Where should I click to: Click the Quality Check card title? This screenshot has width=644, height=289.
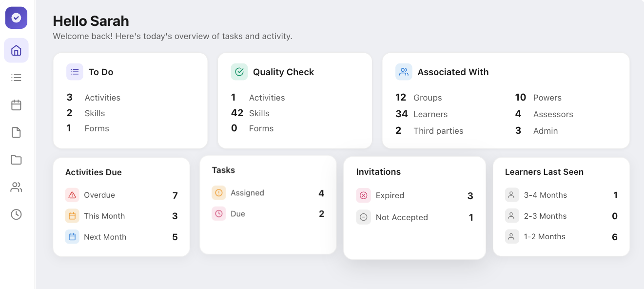click(x=284, y=72)
